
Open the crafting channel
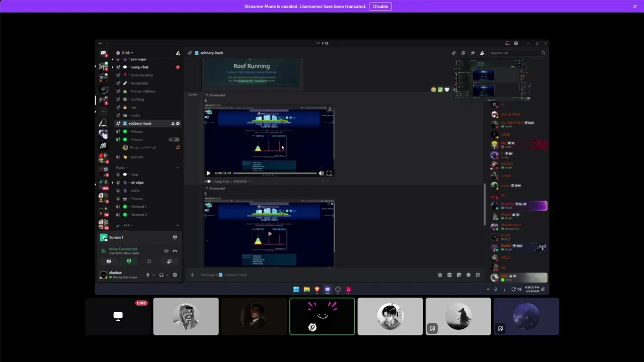pos(148,99)
